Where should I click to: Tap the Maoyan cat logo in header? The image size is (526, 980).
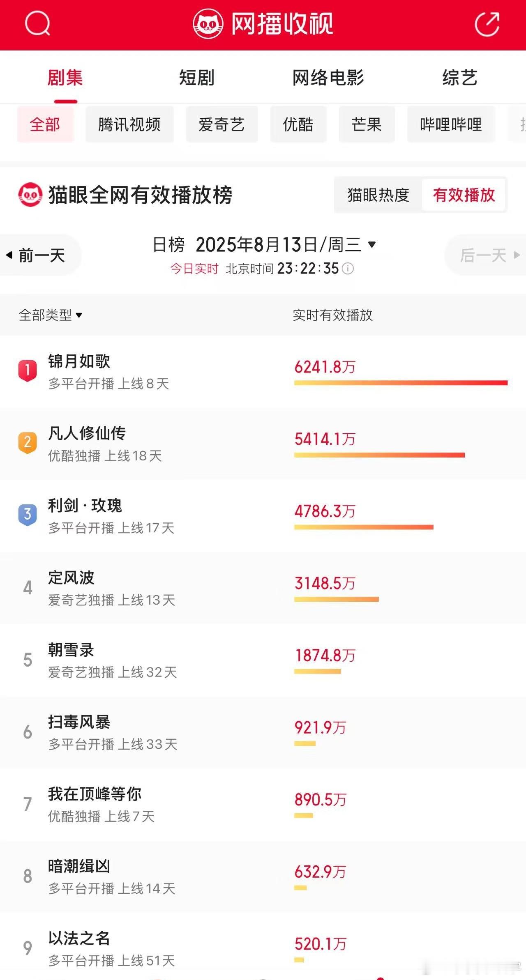[x=208, y=24]
